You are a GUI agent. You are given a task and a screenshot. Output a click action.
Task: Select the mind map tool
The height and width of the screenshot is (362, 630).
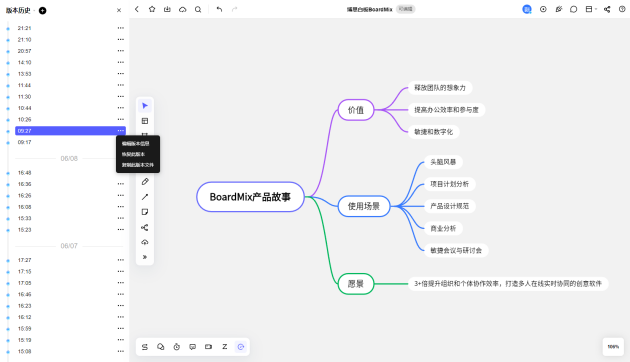pyautogui.click(x=145, y=227)
